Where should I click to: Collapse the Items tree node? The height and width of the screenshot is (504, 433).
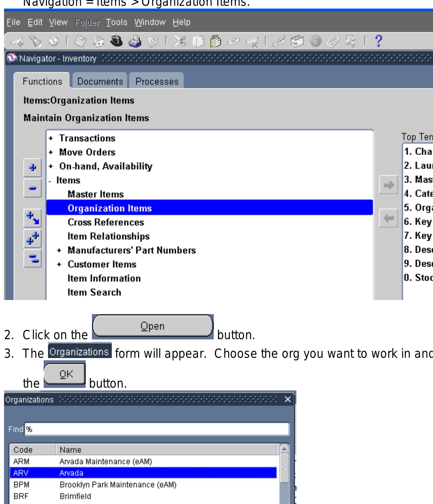click(x=50, y=181)
